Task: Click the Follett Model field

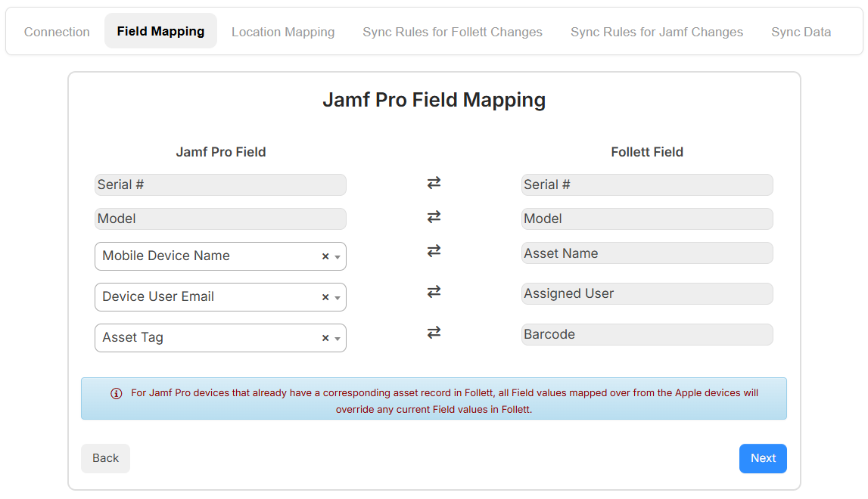Action: tap(646, 219)
